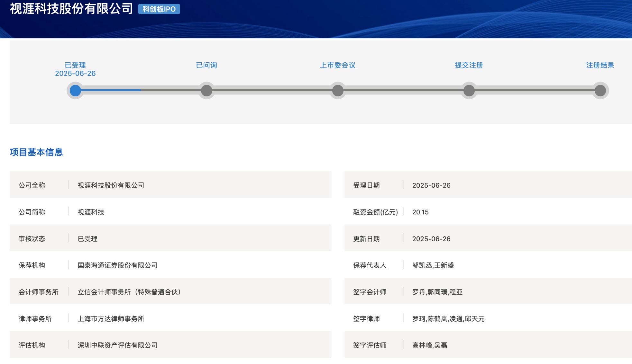Click the 会计师事务所 field label
Viewport: 632px width, 364px height.
39,292
